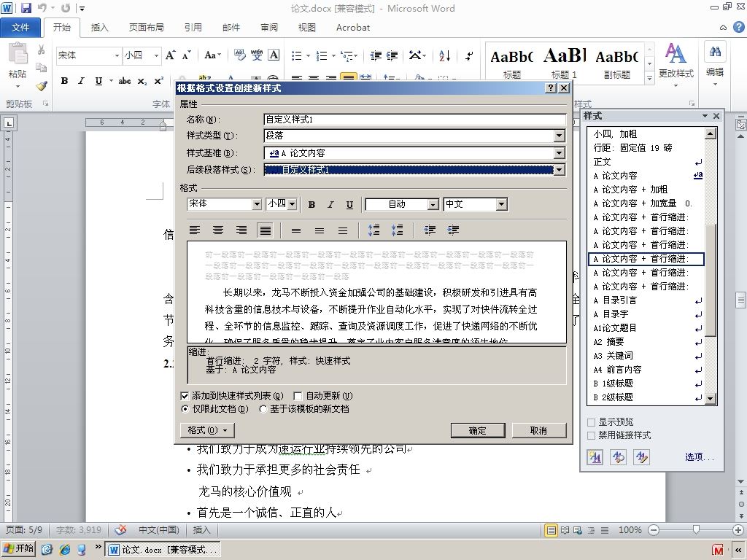Toggle 显示预览 checkbox in Styles pane
Image resolution: width=747 pixels, height=560 pixels.
(x=591, y=422)
